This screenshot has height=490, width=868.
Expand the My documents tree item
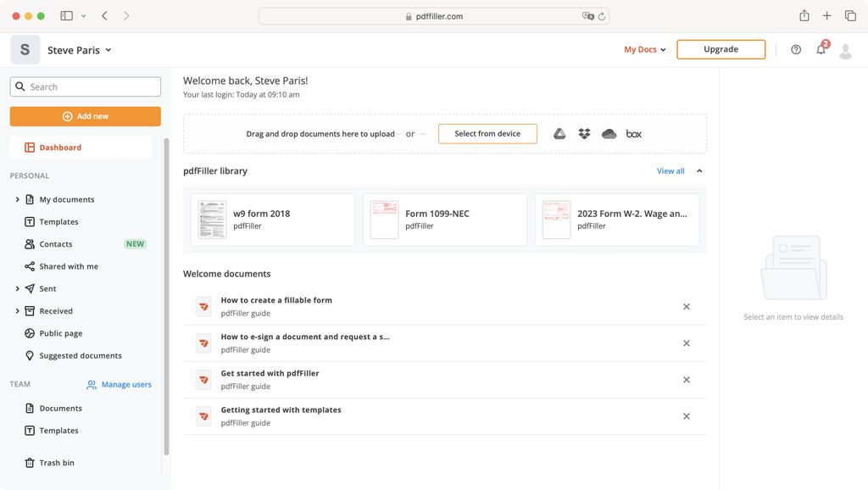coord(17,199)
